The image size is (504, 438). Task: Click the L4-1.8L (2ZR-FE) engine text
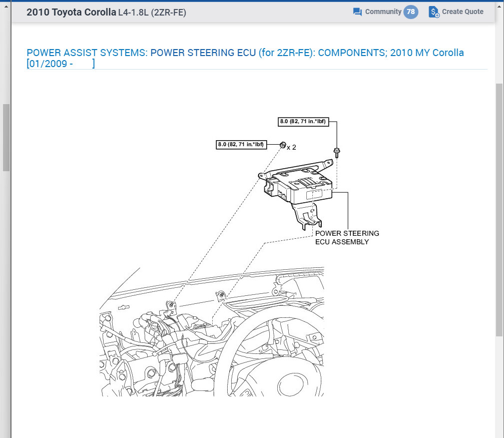(152, 13)
